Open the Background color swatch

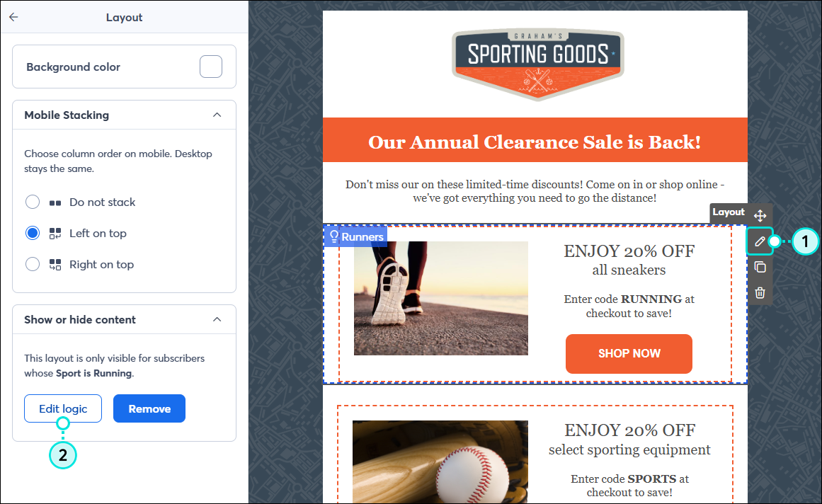click(x=211, y=67)
